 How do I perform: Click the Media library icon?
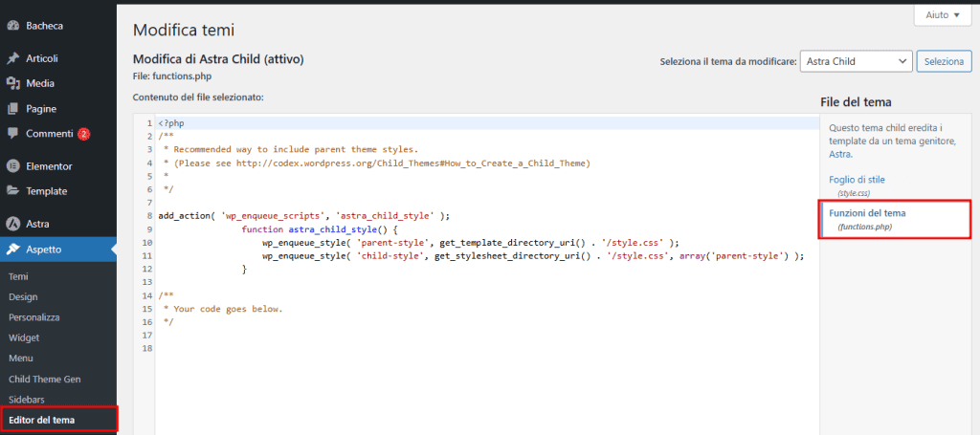[x=12, y=83]
